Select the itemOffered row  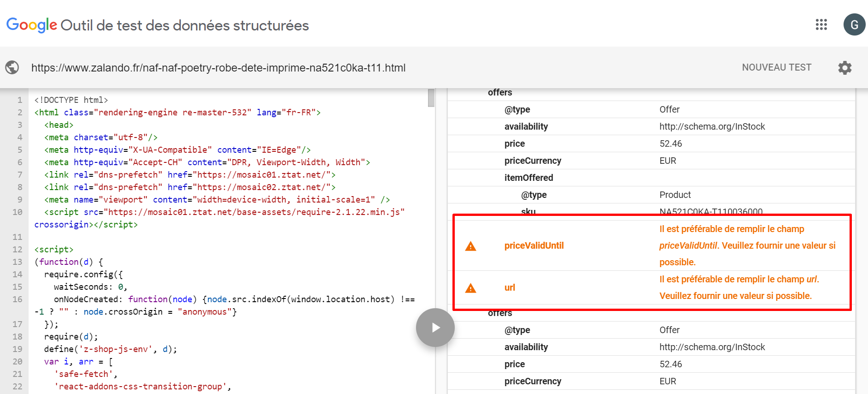click(651, 178)
